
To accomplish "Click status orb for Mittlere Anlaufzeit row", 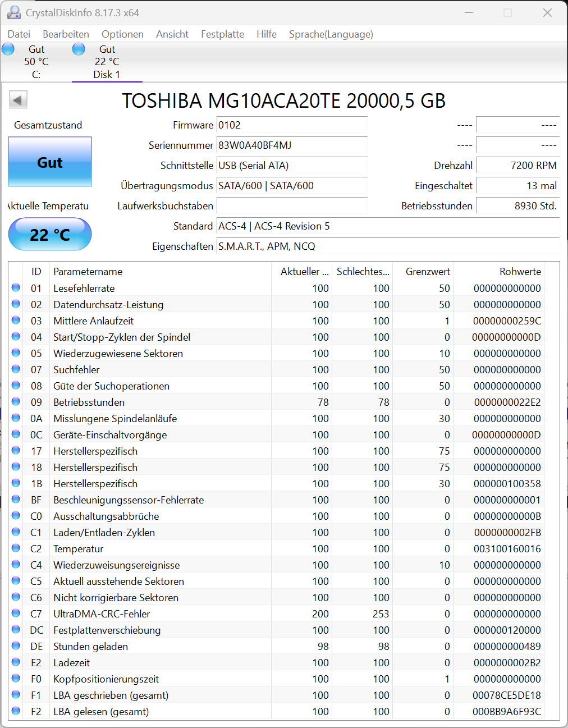I will point(16,320).
